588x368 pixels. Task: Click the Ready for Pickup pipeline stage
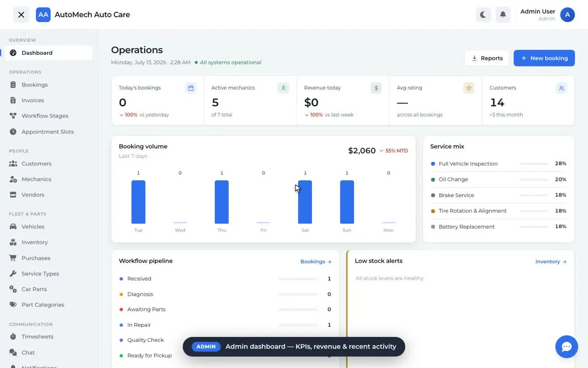pos(225,356)
